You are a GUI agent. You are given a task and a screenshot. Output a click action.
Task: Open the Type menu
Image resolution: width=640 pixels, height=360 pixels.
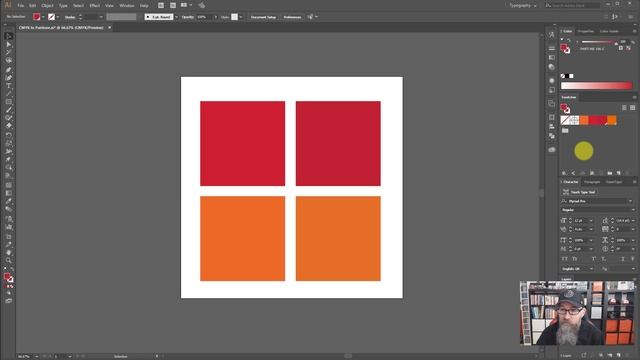[x=63, y=6]
